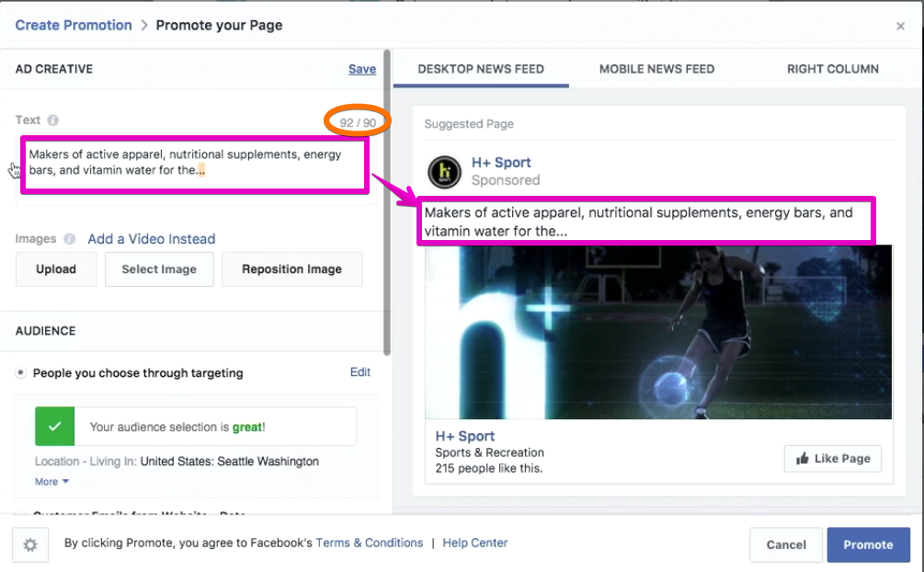Click the Text field info icon
Image resolution: width=924 pixels, height=572 pixels.
coord(53,120)
